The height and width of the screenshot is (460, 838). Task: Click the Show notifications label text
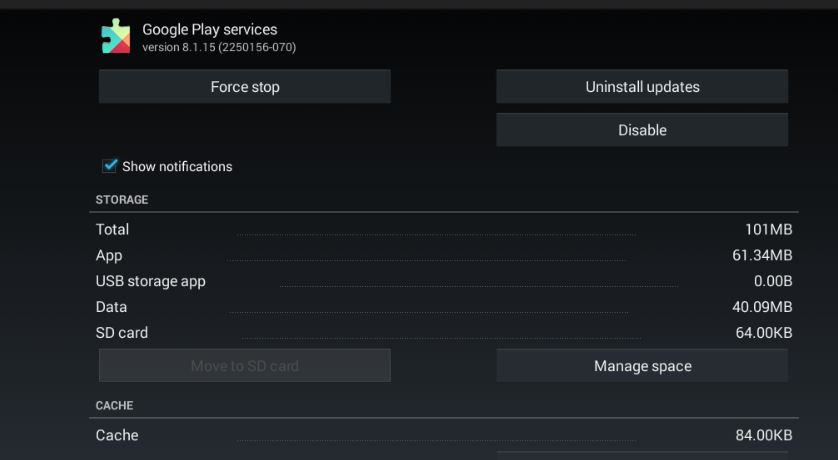(177, 167)
